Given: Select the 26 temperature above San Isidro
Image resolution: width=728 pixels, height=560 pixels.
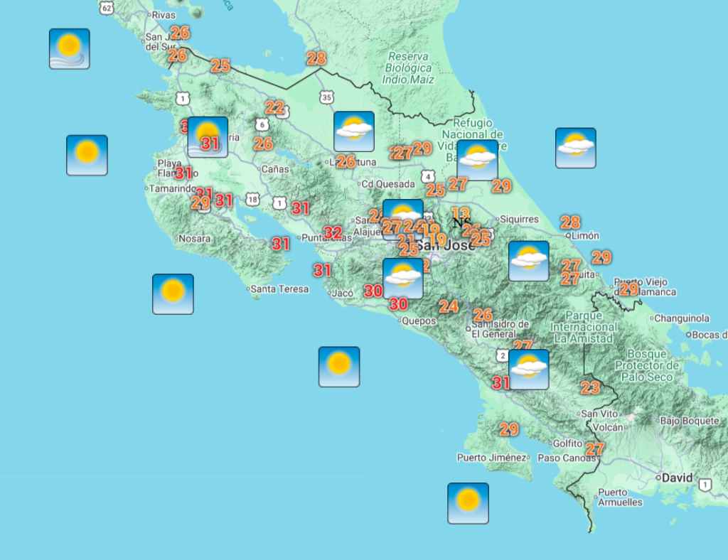Looking at the screenshot, I should tap(483, 315).
